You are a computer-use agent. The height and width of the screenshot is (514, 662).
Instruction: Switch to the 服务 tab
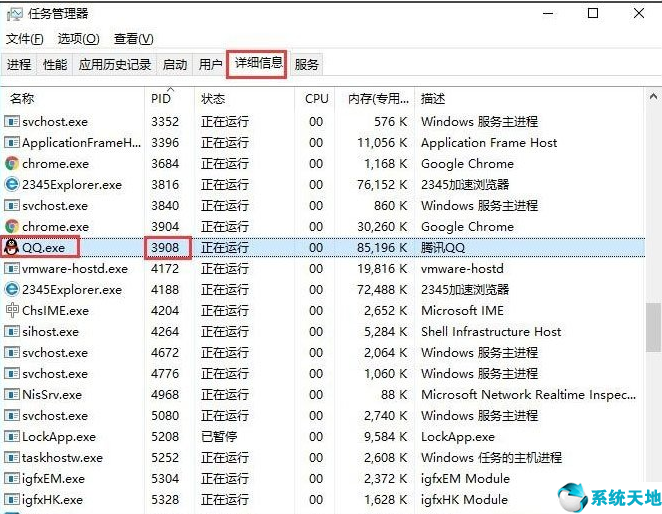[307, 65]
